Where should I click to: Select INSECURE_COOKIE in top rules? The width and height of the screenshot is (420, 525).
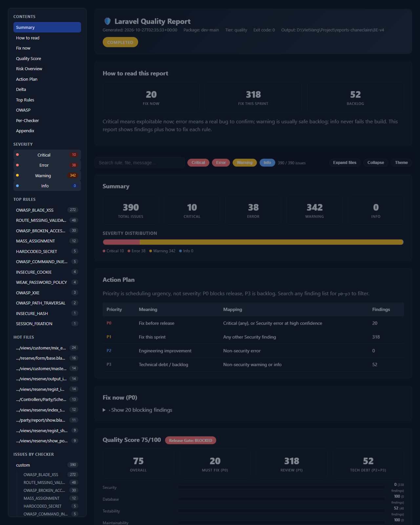(47, 272)
